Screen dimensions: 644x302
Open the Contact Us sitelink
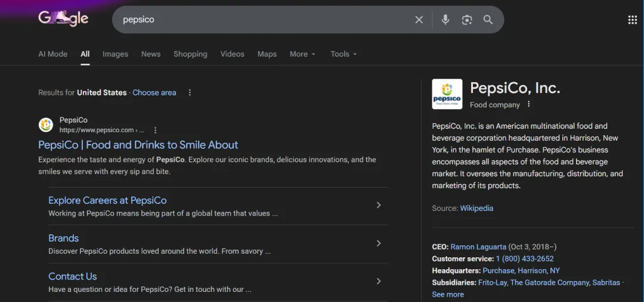pyautogui.click(x=73, y=276)
